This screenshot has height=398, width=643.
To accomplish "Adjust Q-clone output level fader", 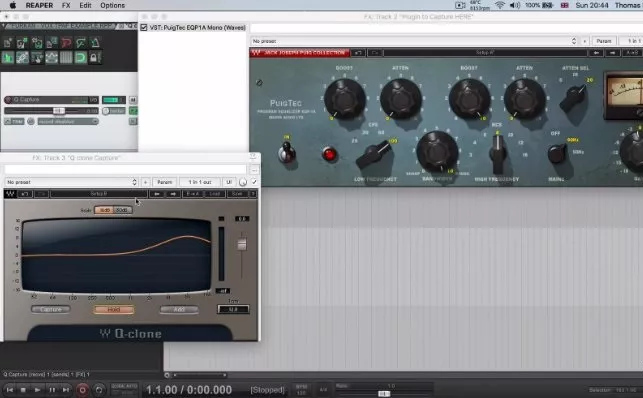I will (x=242, y=244).
